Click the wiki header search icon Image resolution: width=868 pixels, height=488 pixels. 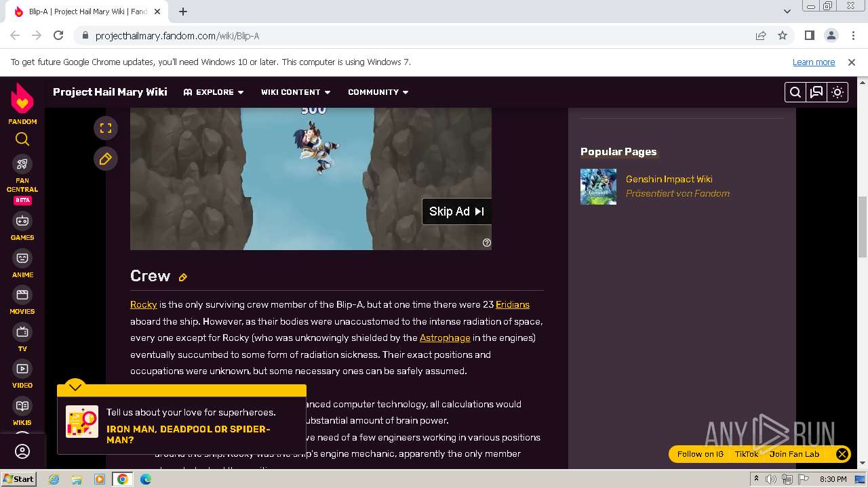(x=795, y=92)
